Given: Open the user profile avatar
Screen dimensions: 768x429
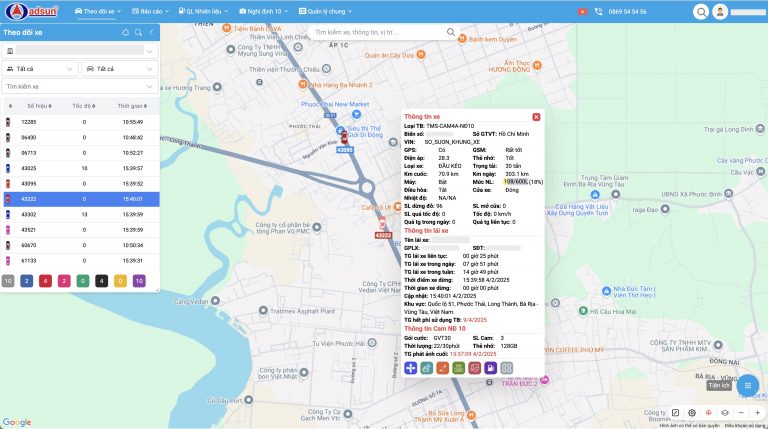Looking at the screenshot, I should click(720, 11).
